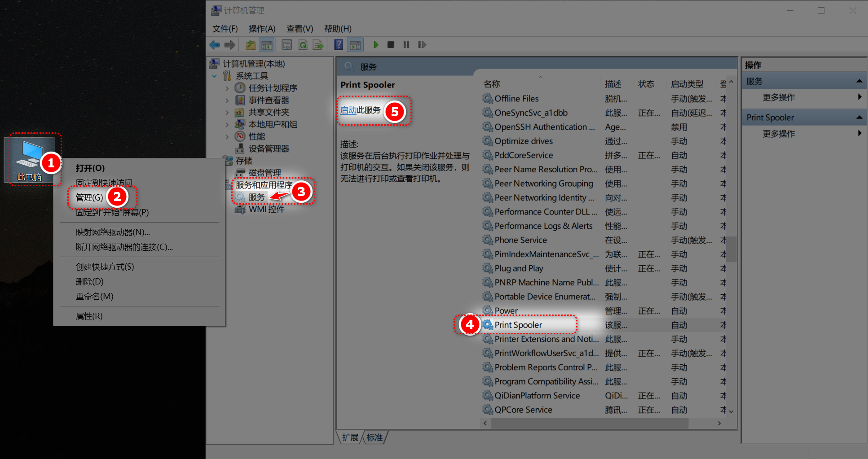Click the green Start service play icon
Viewport: 868px width, 459px height.
[376, 45]
